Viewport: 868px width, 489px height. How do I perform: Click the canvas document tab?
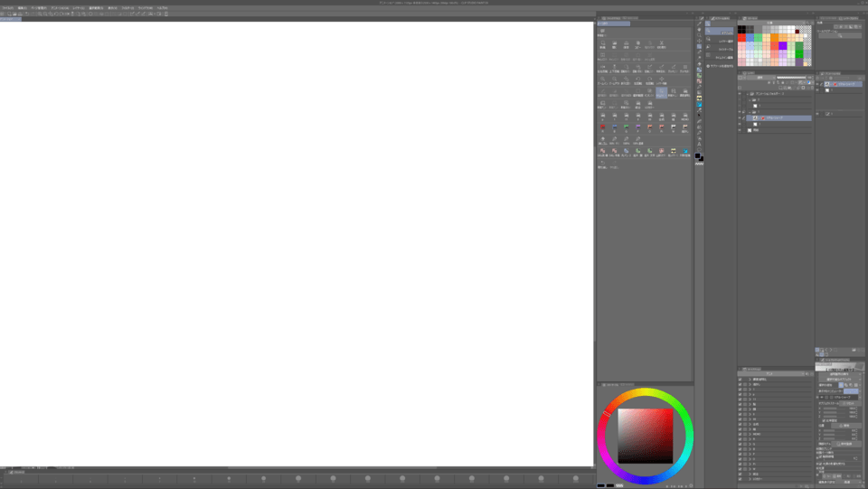[x=11, y=19]
